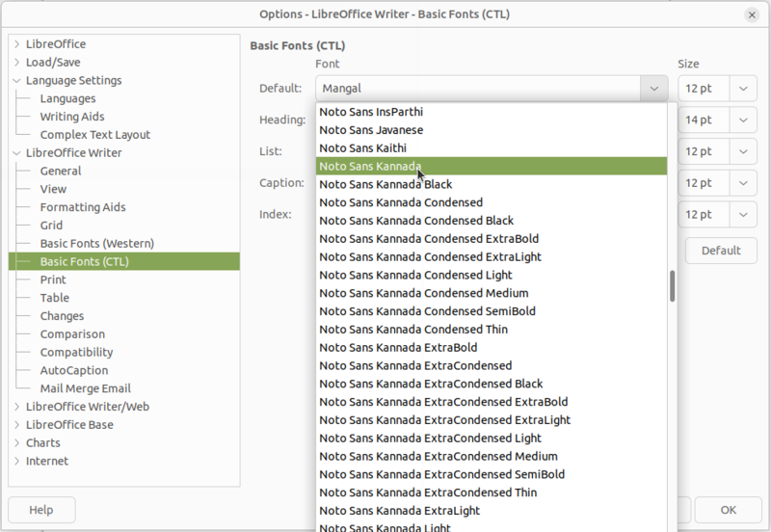Expand the LibreOffice Writer/Web node
771x532 pixels.
[16, 407]
